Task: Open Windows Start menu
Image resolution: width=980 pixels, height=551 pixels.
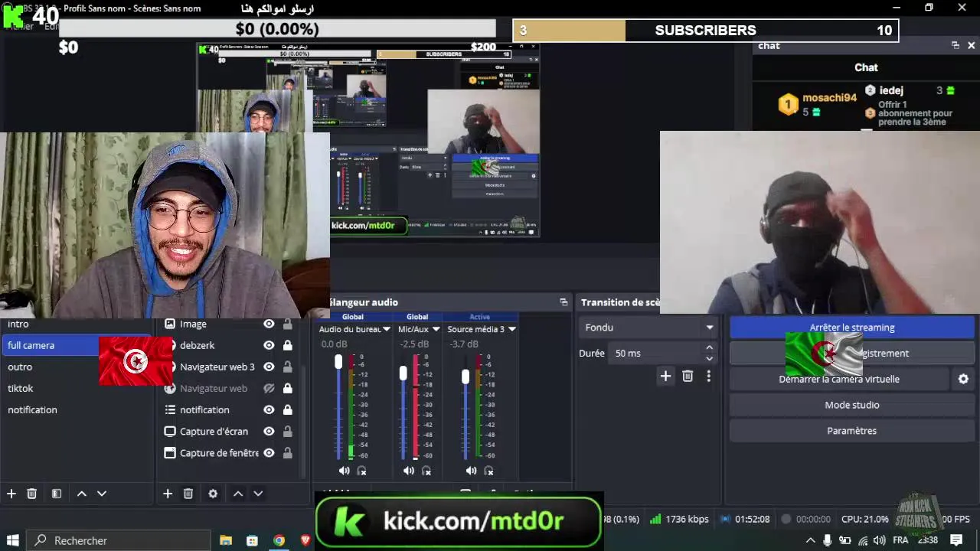Action: pos(13,540)
